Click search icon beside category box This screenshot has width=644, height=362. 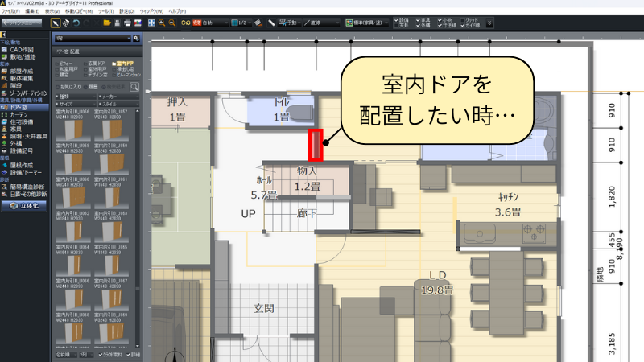136,38
